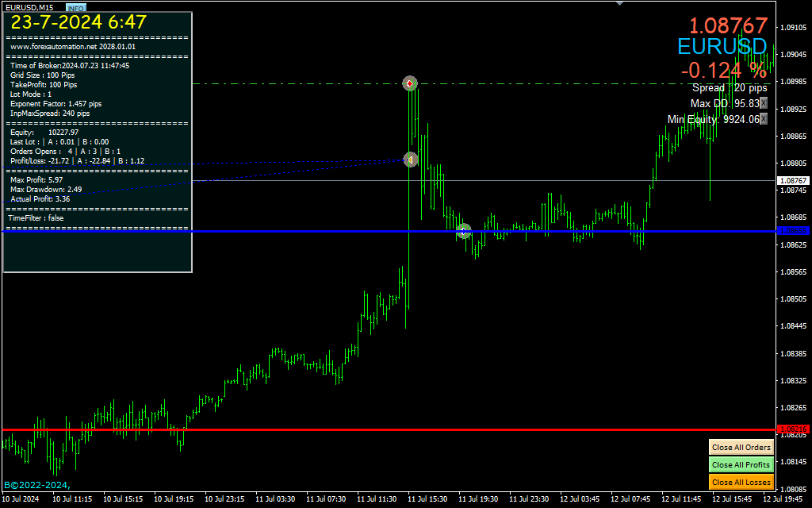The width and height of the screenshot is (812, 508).
Task: Click the large EURUSD symbol label
Action: click(722, 46)
